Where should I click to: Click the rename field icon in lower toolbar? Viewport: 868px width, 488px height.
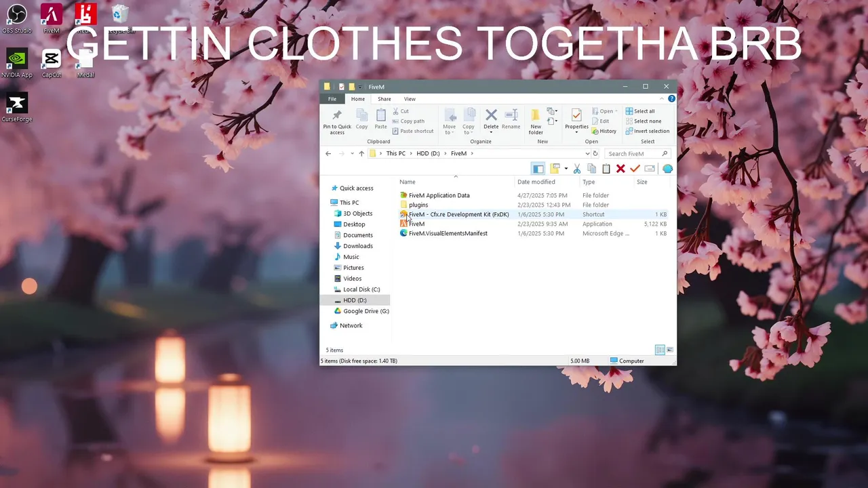tap(650, 169)
